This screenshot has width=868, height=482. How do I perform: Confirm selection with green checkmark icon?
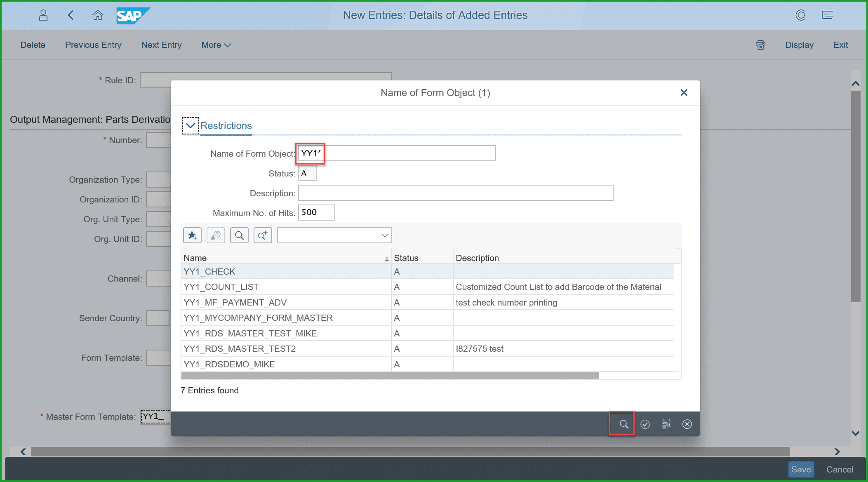(645, 424)
